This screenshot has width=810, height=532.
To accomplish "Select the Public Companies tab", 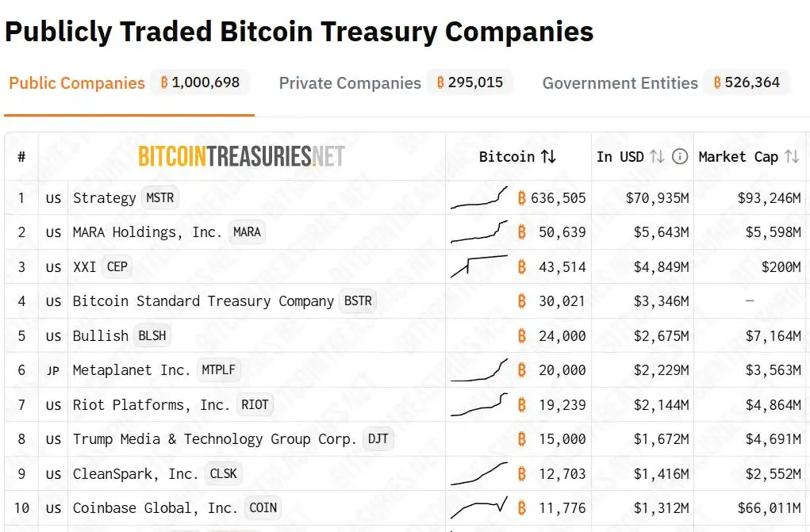I will click(76, 82).
